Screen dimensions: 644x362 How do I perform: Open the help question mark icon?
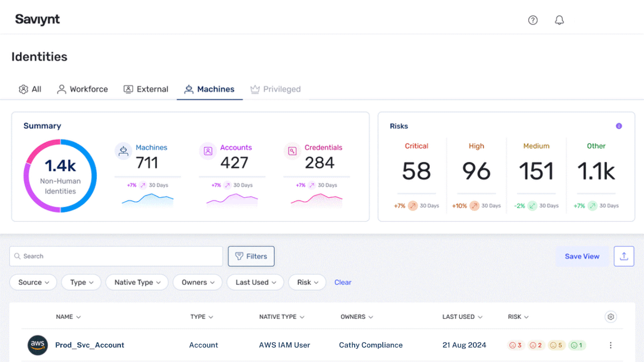tap(533, 20)
